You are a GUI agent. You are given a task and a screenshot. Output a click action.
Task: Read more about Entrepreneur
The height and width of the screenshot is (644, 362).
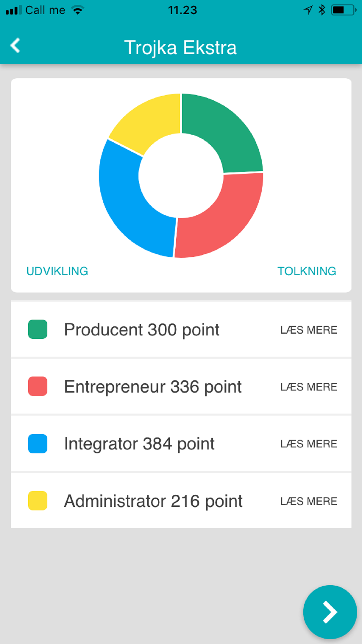(308, 387)
